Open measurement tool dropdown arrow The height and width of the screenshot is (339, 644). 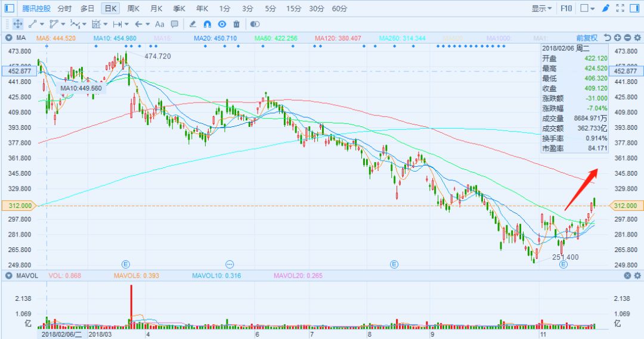pyautogui.click(x=106, y=24)
